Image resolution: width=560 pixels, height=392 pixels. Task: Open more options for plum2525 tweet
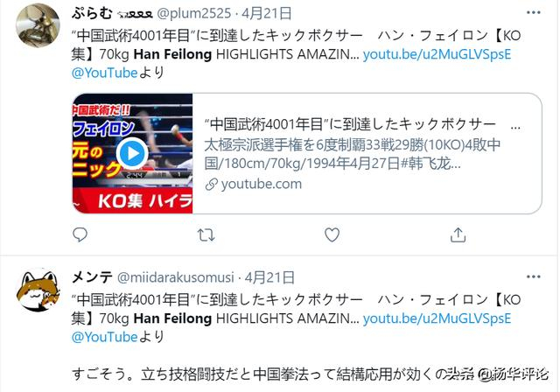click(533, 12)
